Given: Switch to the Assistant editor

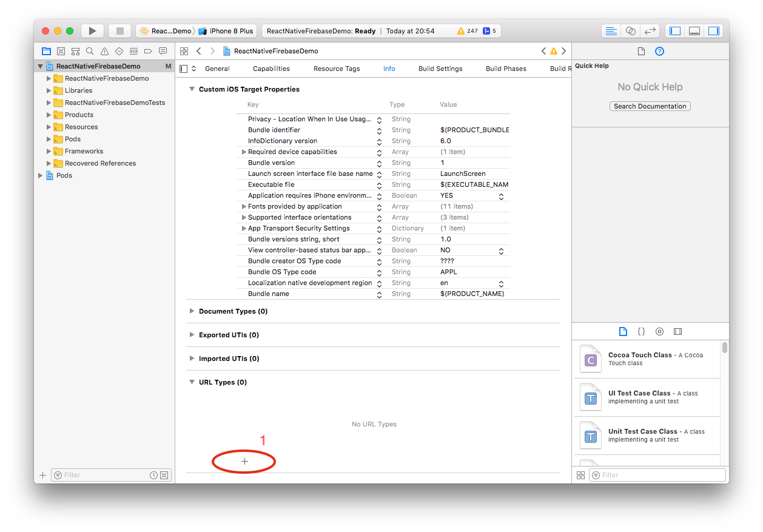Looking at the screenshot, I should point(630,31).
